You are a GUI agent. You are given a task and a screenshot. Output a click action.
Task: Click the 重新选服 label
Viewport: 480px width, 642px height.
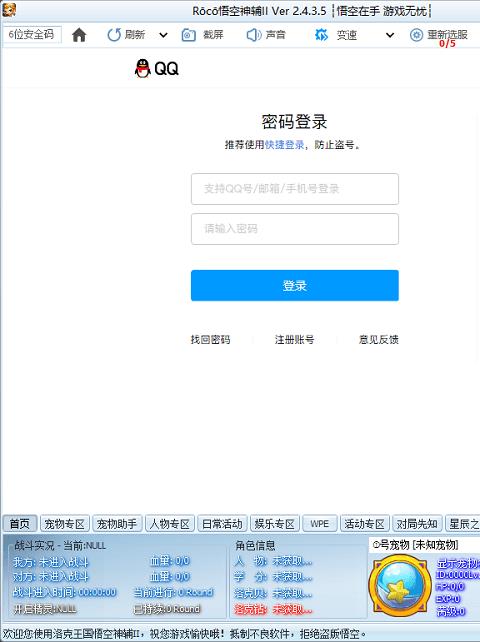coord(447,34)
